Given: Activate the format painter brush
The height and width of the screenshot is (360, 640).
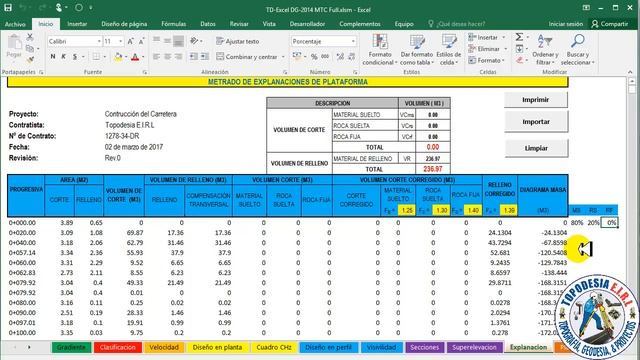Looking at the screenshot, I should [x=30, y=60].
